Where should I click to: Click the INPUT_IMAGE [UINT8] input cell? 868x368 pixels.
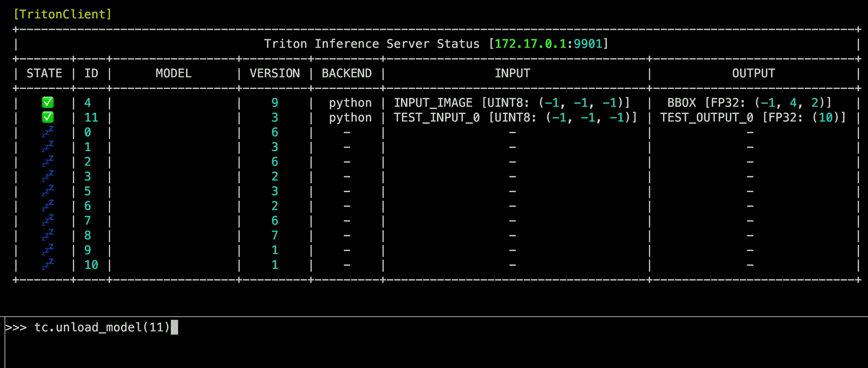[x=512, y=103]
